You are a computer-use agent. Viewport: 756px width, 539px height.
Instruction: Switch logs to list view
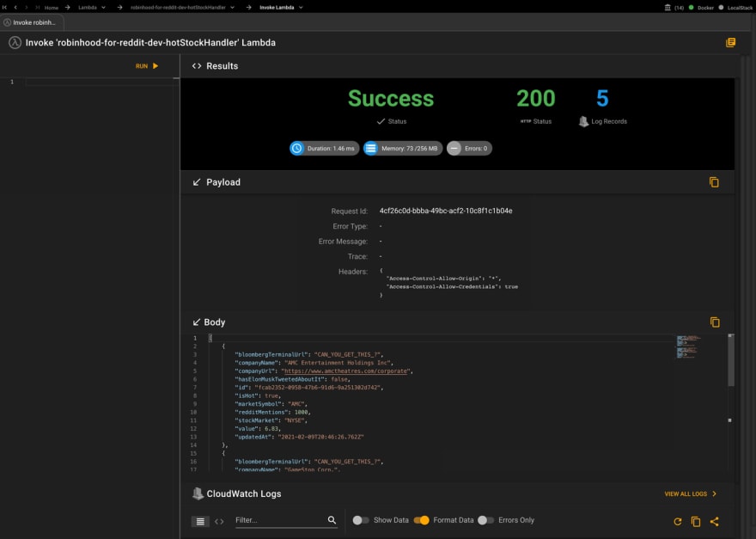click(200, 521)
